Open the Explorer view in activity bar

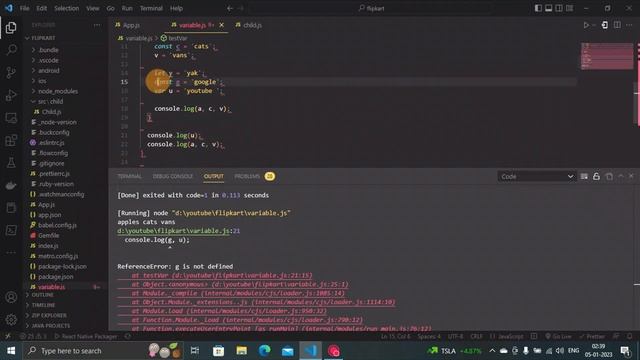point(11,27)
